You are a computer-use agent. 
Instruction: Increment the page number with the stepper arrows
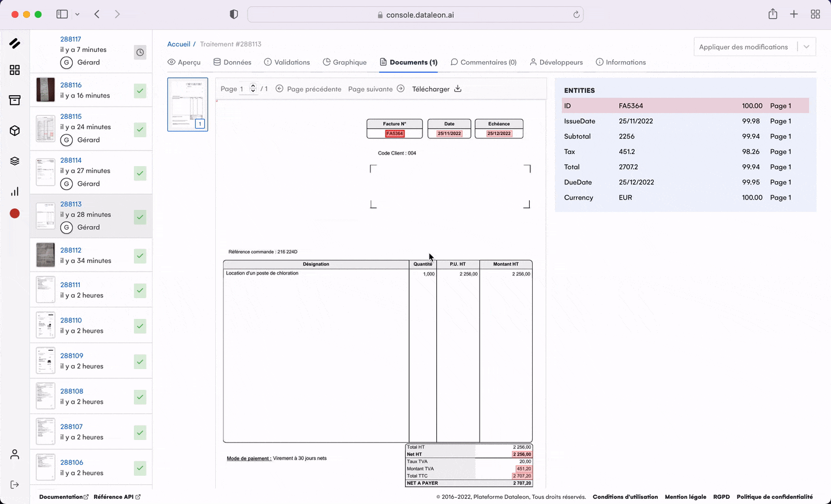(x=253, y=86)
